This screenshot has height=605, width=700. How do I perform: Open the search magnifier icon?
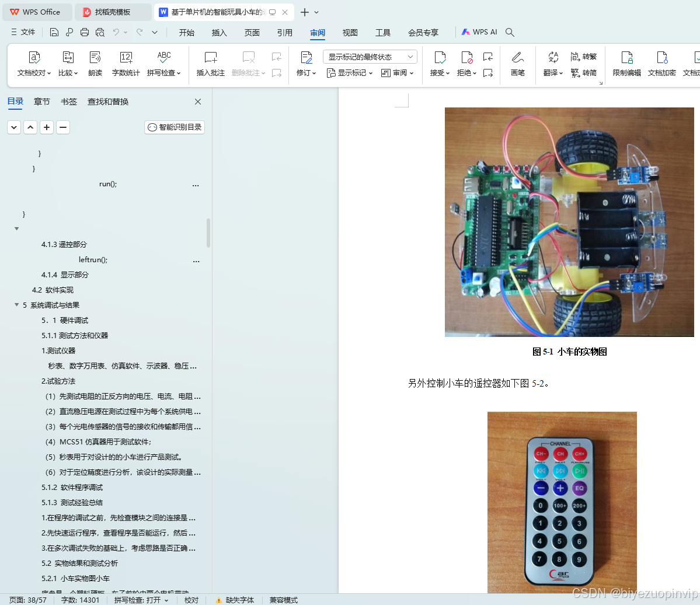(x=510, y=32)
